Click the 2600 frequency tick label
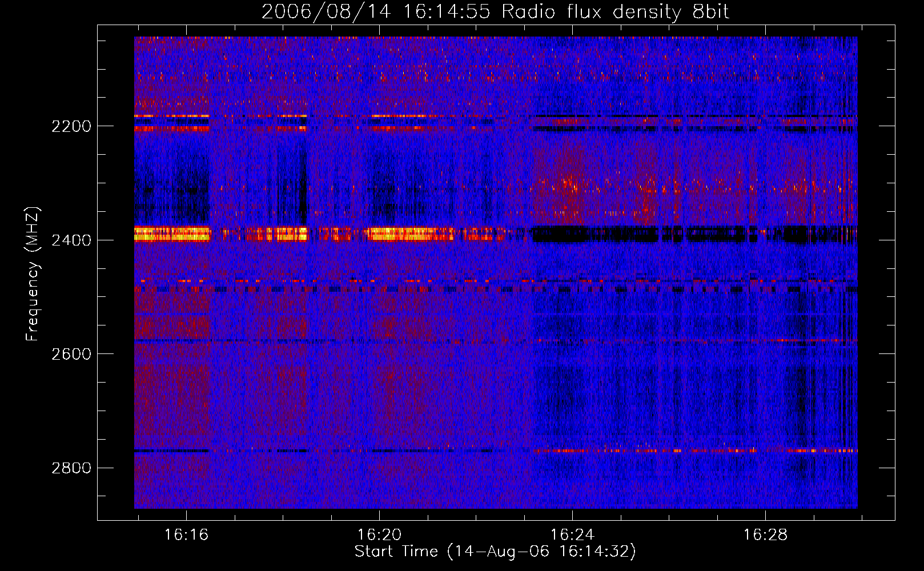Screen dimensions: 924x571 click(71, 354)
